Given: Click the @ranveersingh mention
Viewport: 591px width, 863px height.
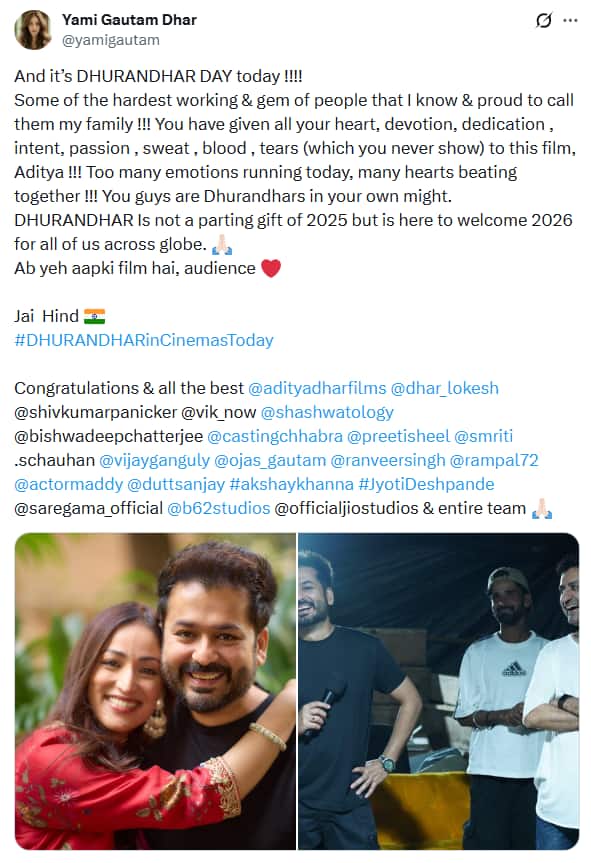Looking at the screenshot, I should point(387,460).
